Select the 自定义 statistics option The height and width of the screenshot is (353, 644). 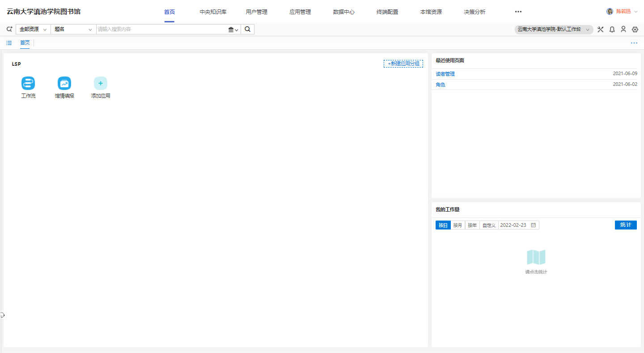pyautogui.click(x=489, y=225)
